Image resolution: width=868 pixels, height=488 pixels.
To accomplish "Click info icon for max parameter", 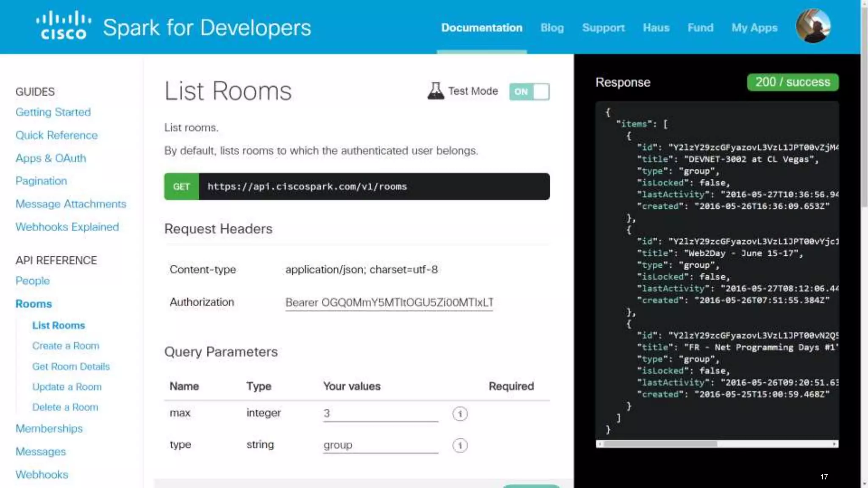I will [x=460, y=413].
